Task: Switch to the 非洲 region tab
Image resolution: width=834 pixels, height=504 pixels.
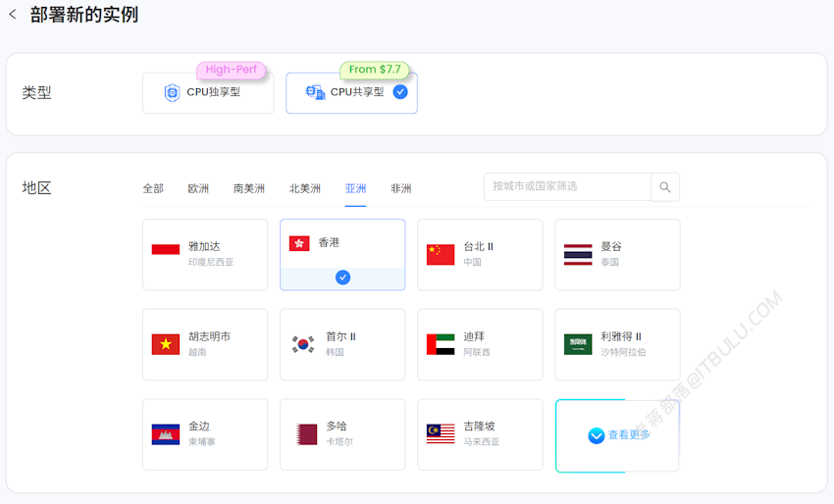Action: (400, 188)
